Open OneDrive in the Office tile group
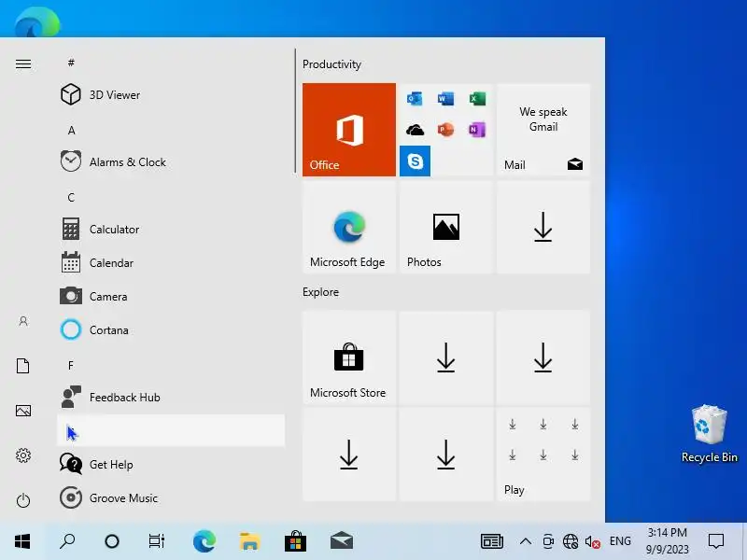 [x=415, y=130]
